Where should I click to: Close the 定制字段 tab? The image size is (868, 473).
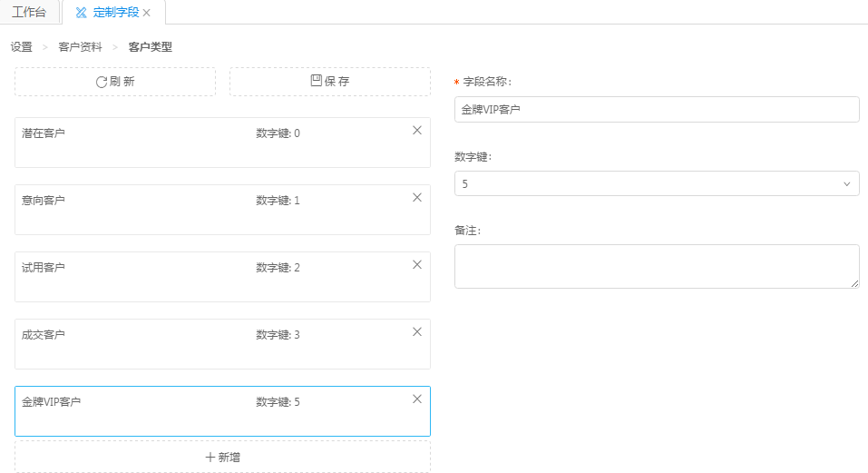[147, 13]
